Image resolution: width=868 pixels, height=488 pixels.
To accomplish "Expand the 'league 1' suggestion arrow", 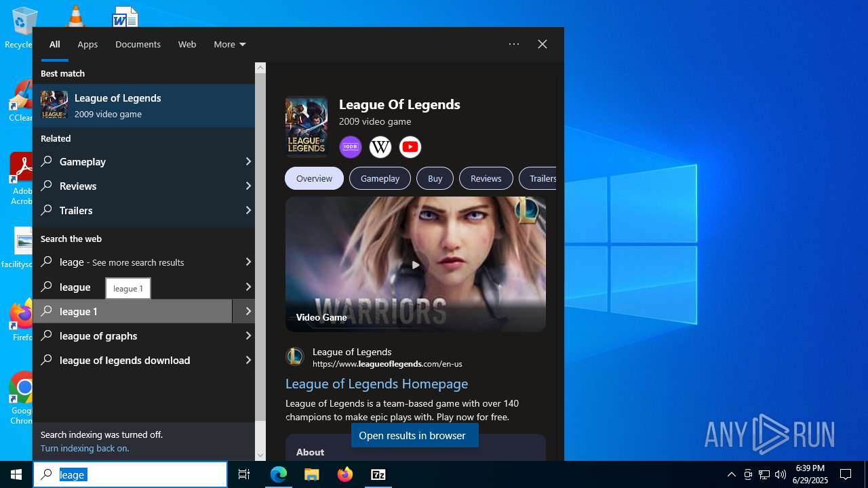I will (x=248, y=311).
